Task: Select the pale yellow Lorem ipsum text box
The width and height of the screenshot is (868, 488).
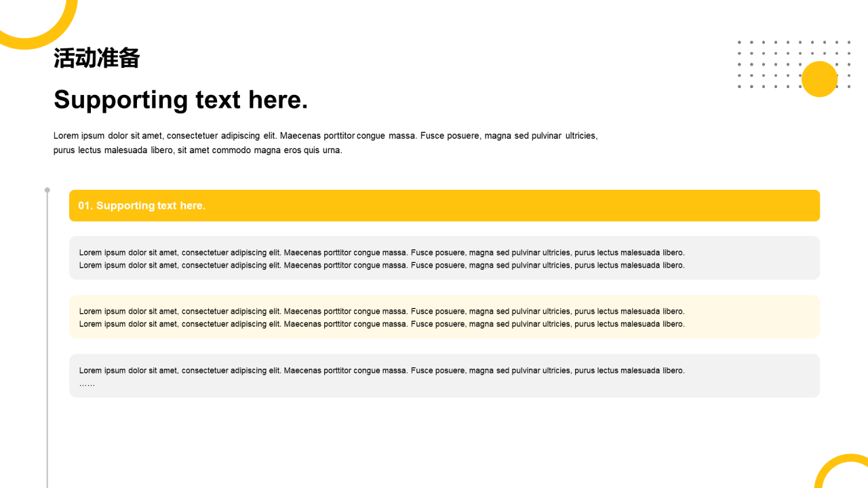Action: [444, 317]
